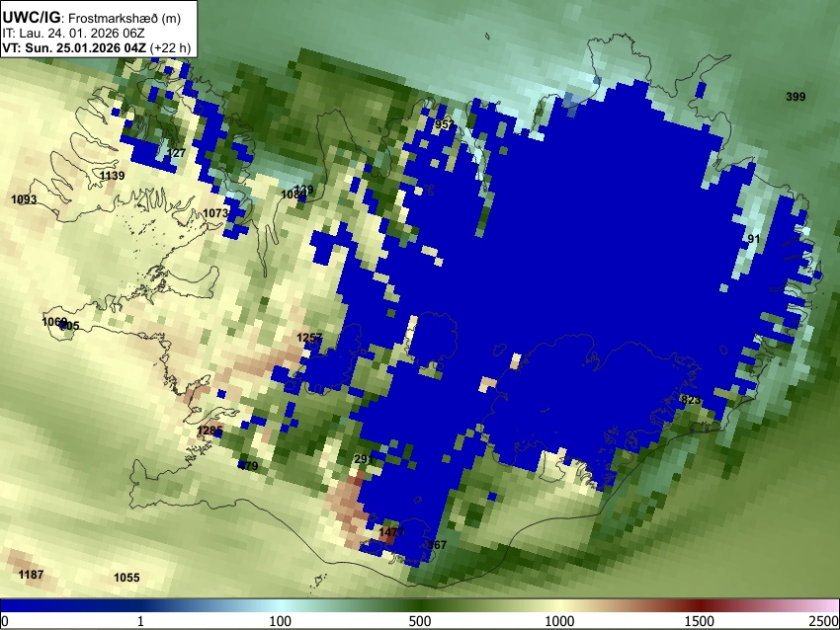Click the map value 399
Image resolution: width=840 pixels, height=630 pixels.
point(796,97)
